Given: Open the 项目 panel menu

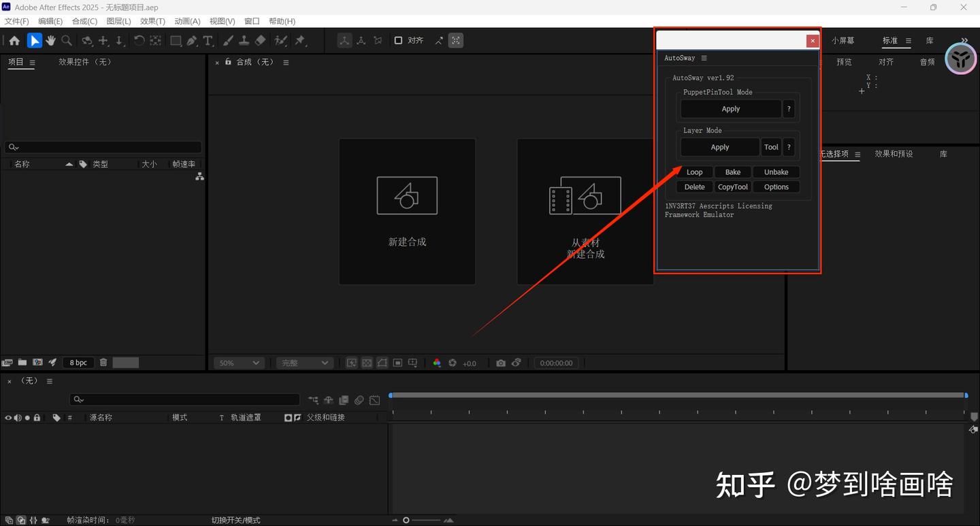Looking at the screenshot, I should coord(32,63).
